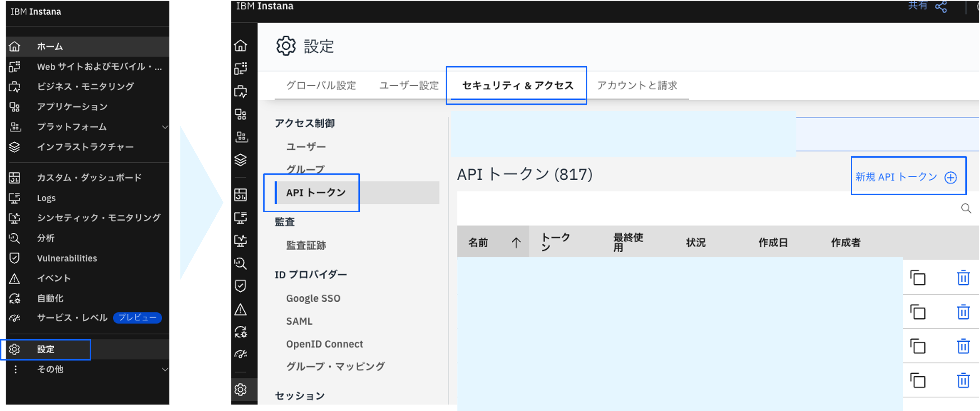Open その他 menu entry
The width and height of the screenshot is (980, 411).
coord(87,369)
